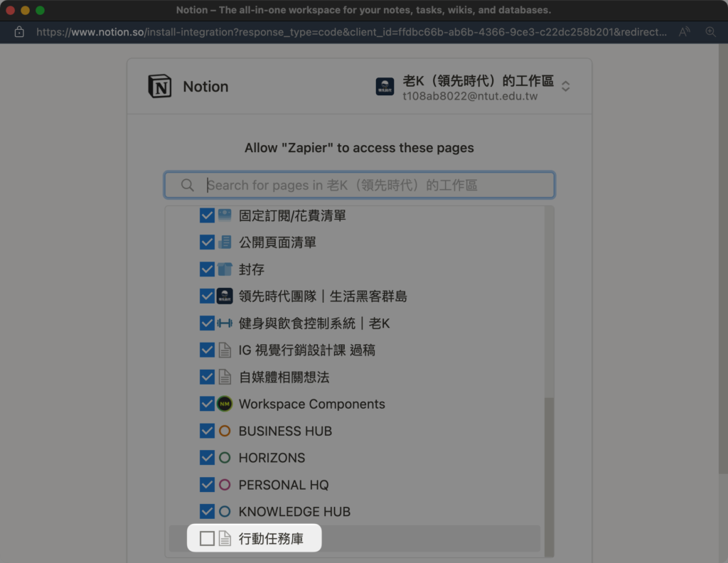Click the dumbbell icon for 健身與飲食控制系統

click(x=225, y=323)
